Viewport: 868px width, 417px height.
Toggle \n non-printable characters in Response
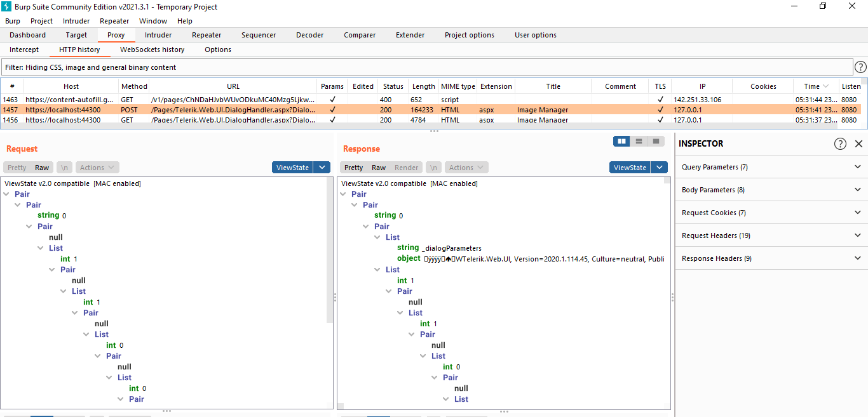point(433,168)
